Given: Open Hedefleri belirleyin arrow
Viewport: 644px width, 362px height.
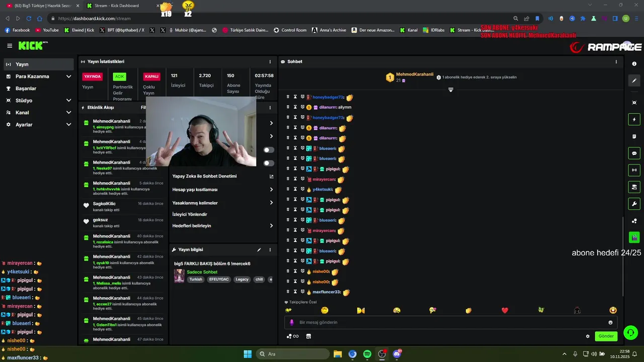Looking at the screenshot, I should [x=271, y=226].
